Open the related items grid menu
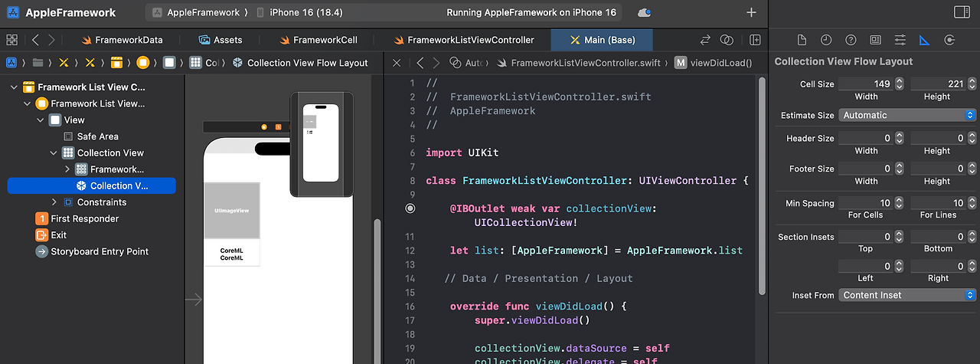 [x=11, y=40]
